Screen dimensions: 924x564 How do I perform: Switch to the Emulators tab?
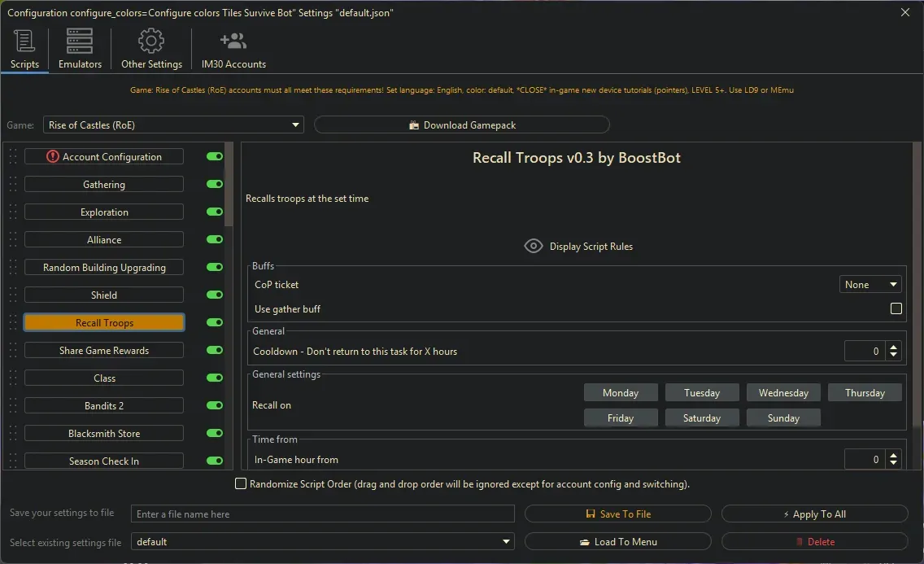80,50
